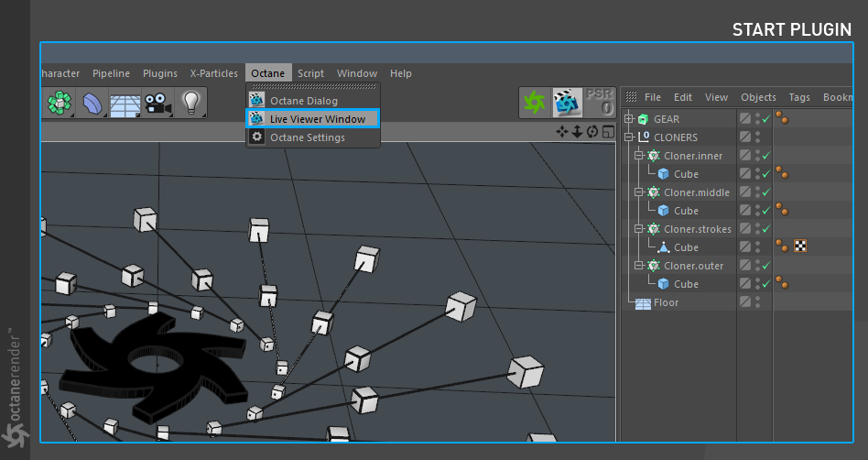Viewport: 868px width, 460px height.
Task: Click the light bulb icon to add a light
Action: pos(191,103)
